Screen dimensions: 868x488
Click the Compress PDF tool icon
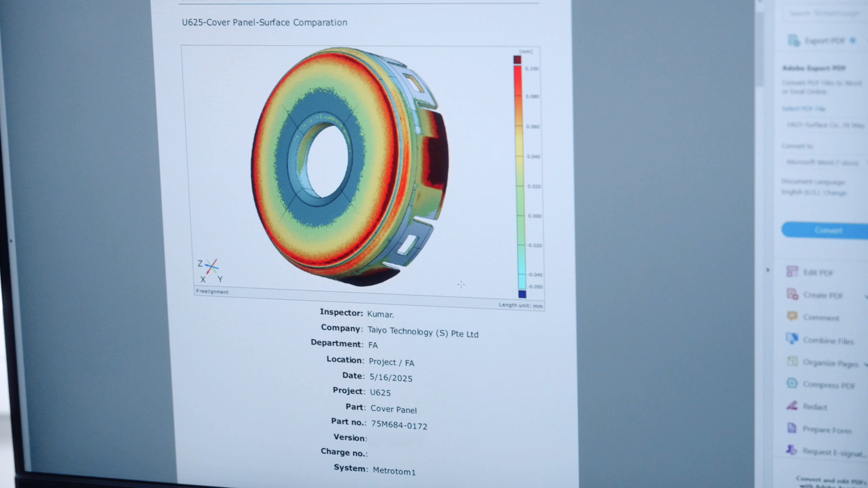(792, 383)
